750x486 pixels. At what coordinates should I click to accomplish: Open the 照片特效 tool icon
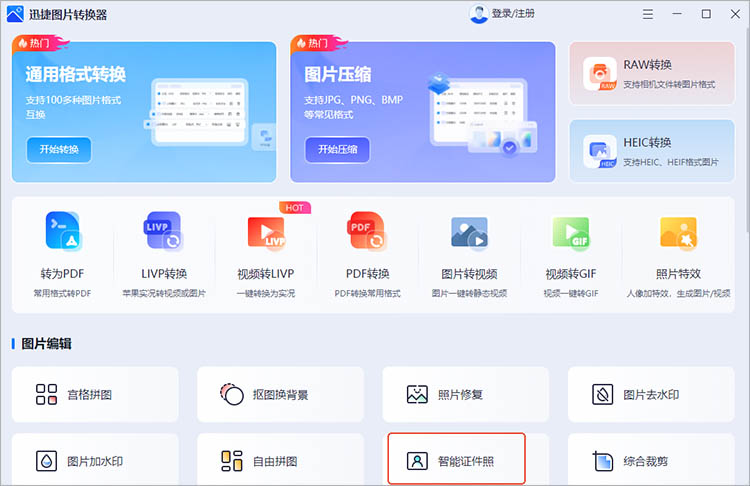(x=678, y=231)
